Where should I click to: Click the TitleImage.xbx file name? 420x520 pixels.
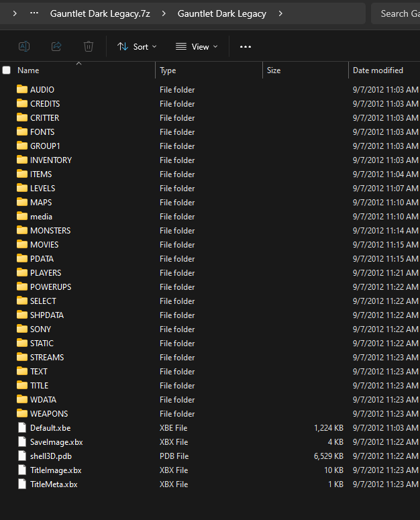(x=56, y=470)
